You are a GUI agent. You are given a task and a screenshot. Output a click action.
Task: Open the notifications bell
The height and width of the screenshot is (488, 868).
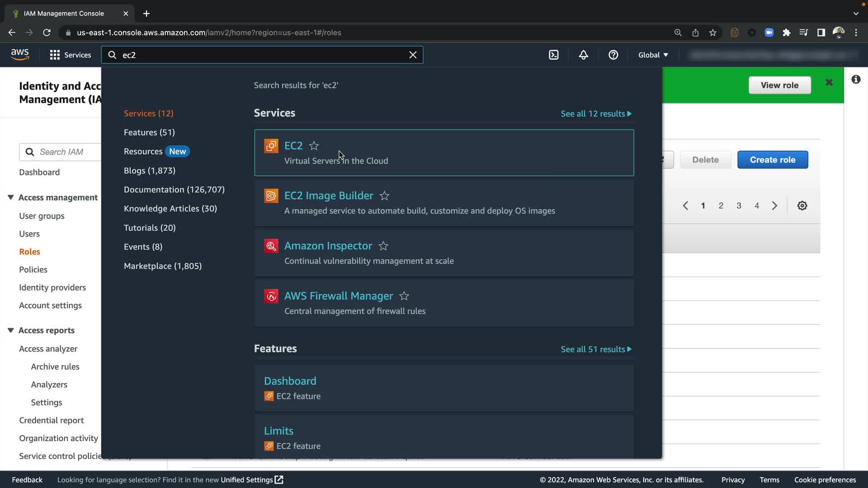(584, 55)
